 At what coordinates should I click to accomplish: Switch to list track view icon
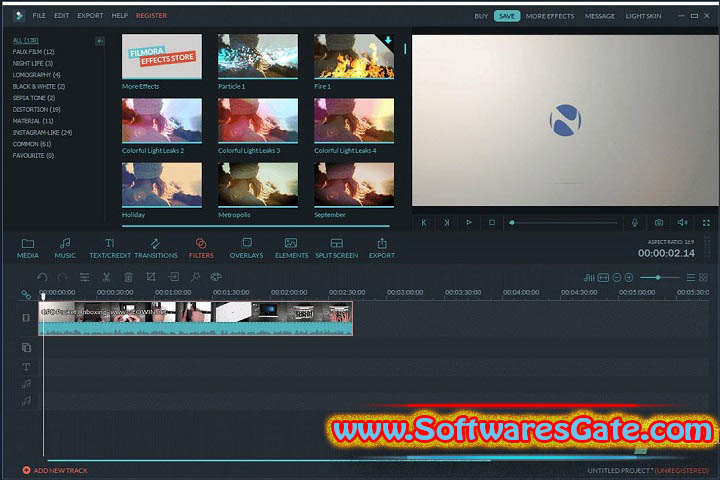tap(691, 277)
